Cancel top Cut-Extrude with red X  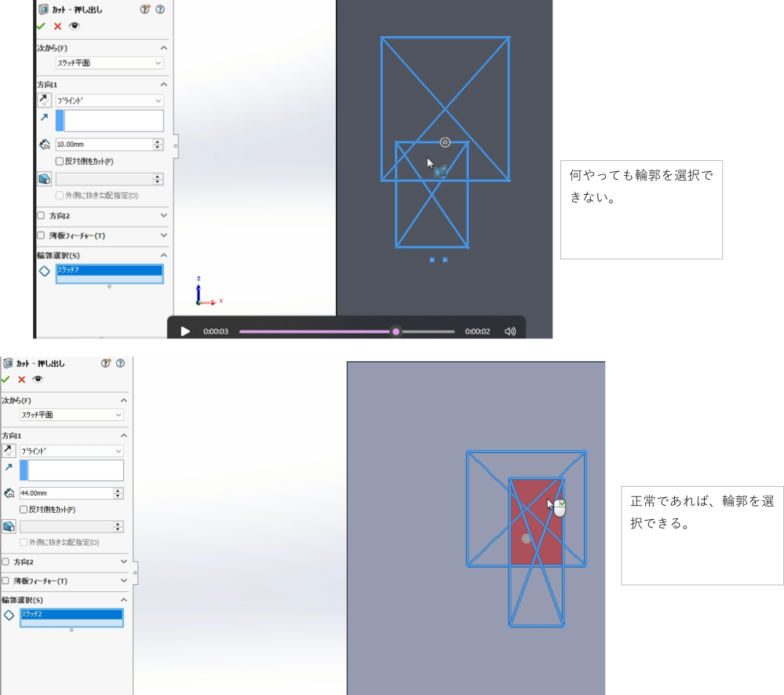[58, 26]
